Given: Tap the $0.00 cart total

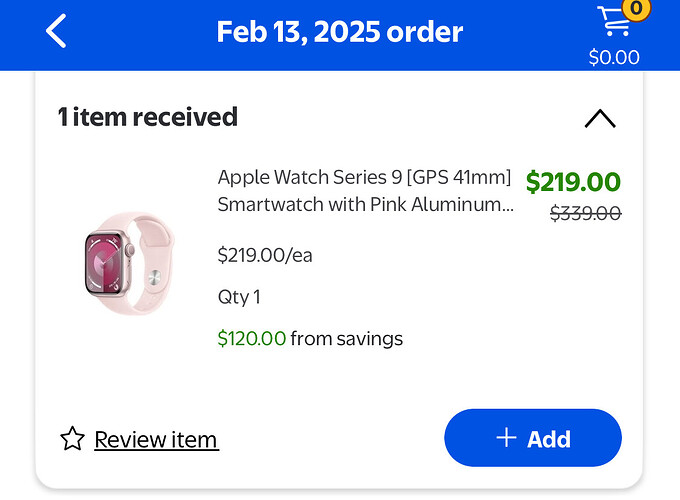Looking at the screenshot, I should [x=614, y=57].
